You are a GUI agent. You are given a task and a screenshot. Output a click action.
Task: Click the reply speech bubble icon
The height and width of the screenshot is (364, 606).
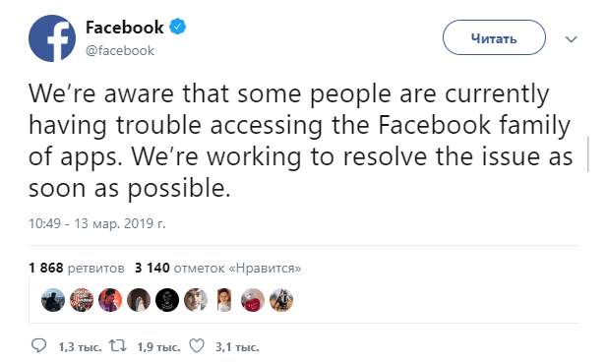click(x=38, y=346)
